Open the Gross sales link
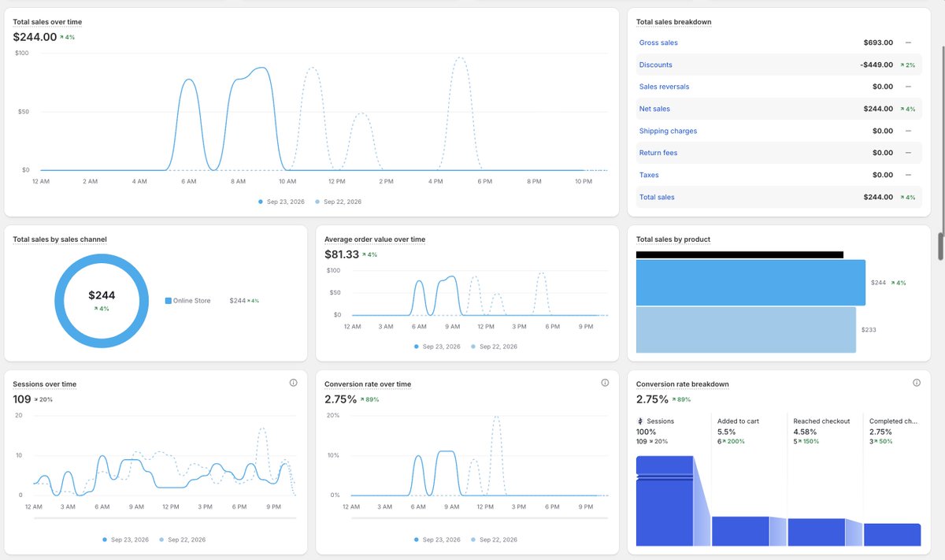Screen dimensions: 945x560 (x=658, y=43)
